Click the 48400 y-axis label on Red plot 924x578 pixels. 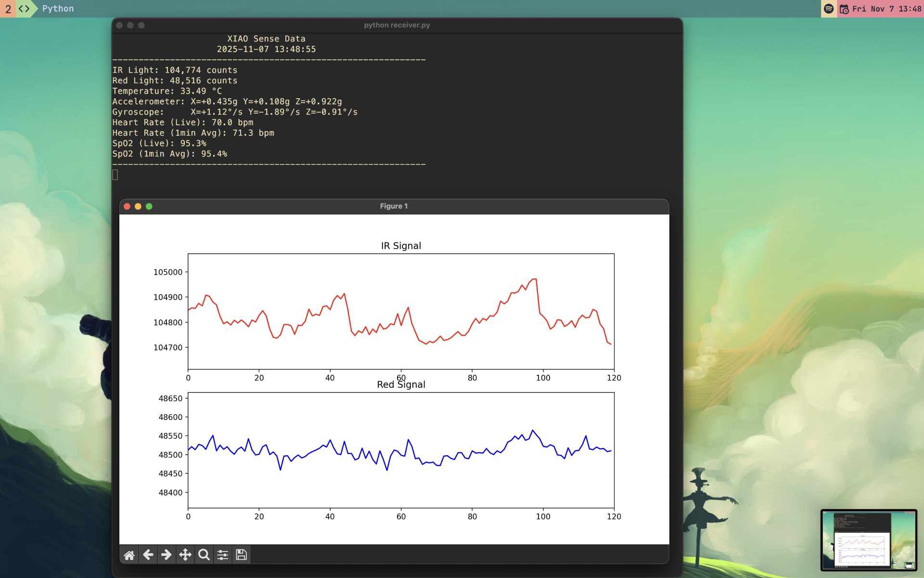171,492
